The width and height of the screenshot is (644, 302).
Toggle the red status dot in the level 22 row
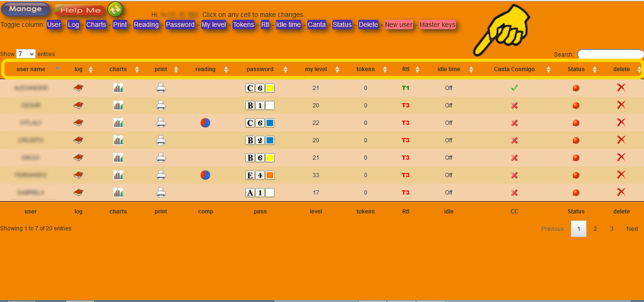pos(576,123)
